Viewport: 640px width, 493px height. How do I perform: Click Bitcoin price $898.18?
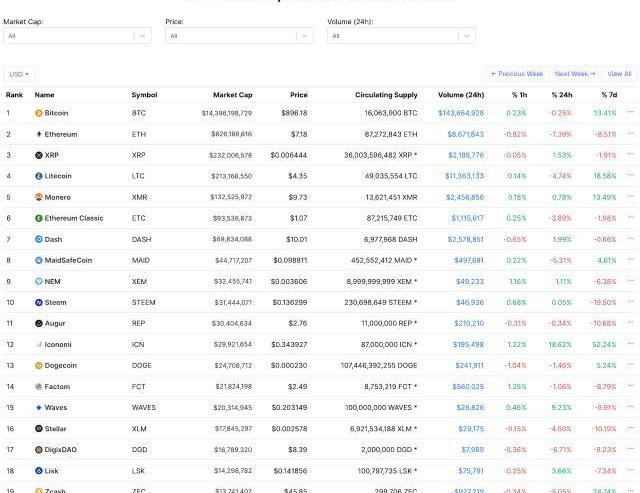tap(294, 113)
